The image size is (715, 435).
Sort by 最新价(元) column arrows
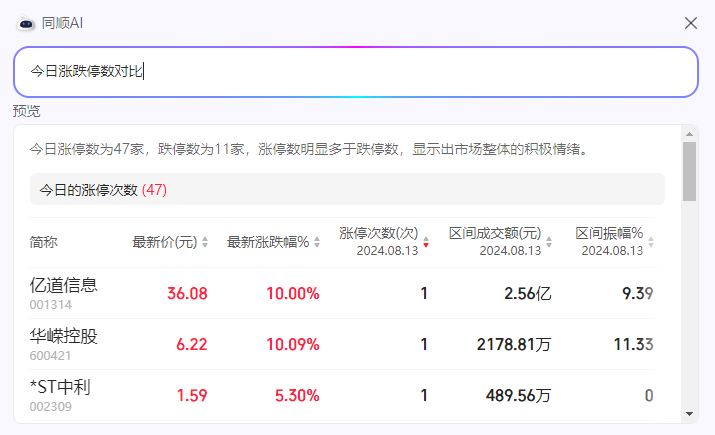click(205, 242)
